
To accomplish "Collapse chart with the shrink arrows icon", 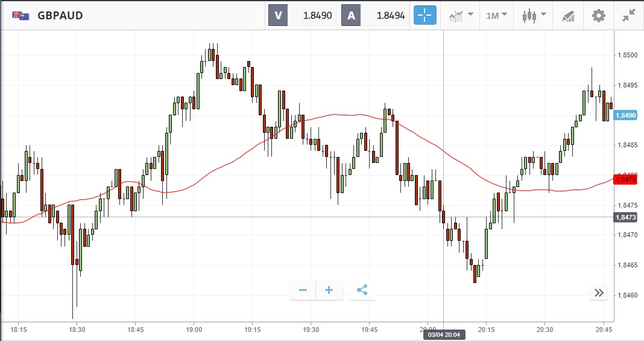I will tap(630, 16).
